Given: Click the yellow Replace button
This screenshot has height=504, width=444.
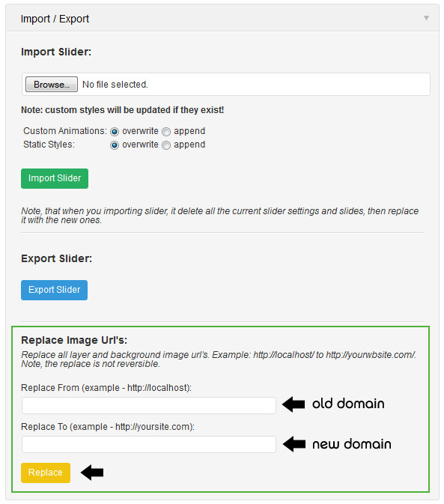Looking at the screenshot, I should tap(46, 473).
